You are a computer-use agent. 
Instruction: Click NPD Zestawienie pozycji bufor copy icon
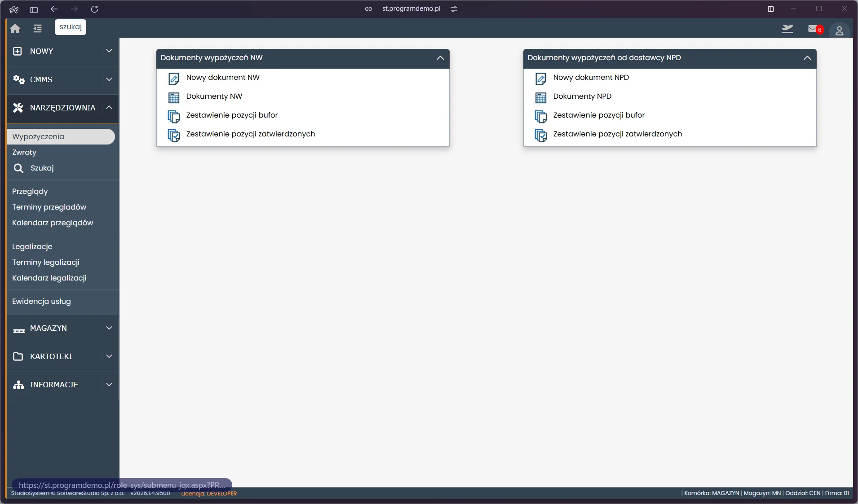pyautogui.click(x=541, y=116)
